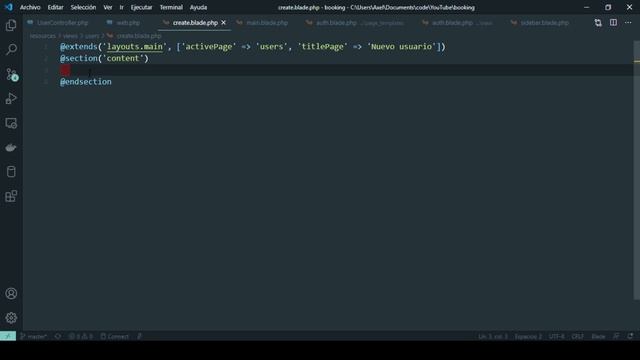Click the feedback icon in status bar
The height and width of the screenshot is (360, 640).
tap(616, 336)
